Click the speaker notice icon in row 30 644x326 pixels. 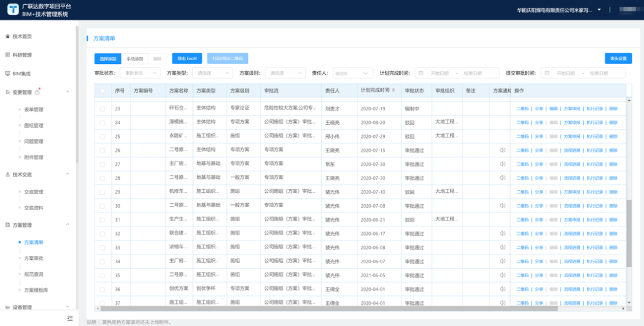pos(502,205)
